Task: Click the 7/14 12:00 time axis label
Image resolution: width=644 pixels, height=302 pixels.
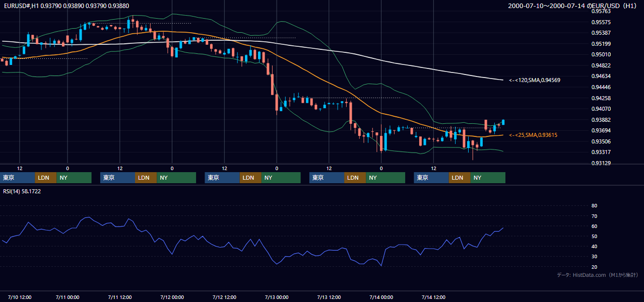Action: pyautogui.click(x=433, y=297)
